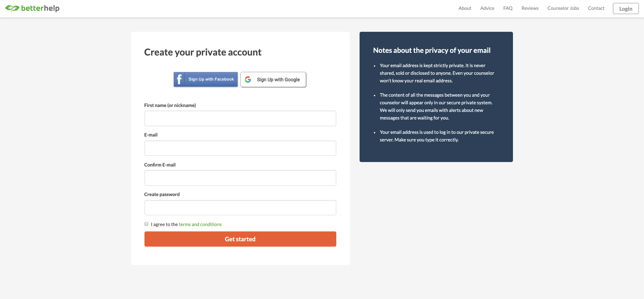The height and width of the screenshot is (299, 644).
Task: Focus the Create password field
Action: 240,208
